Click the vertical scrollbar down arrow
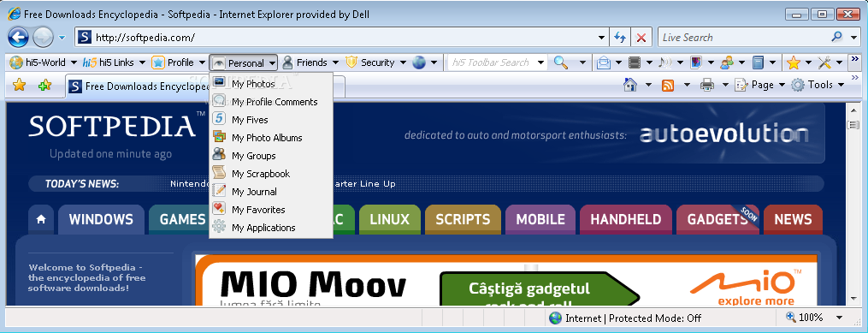868x333 pixels. coord(853,298)
